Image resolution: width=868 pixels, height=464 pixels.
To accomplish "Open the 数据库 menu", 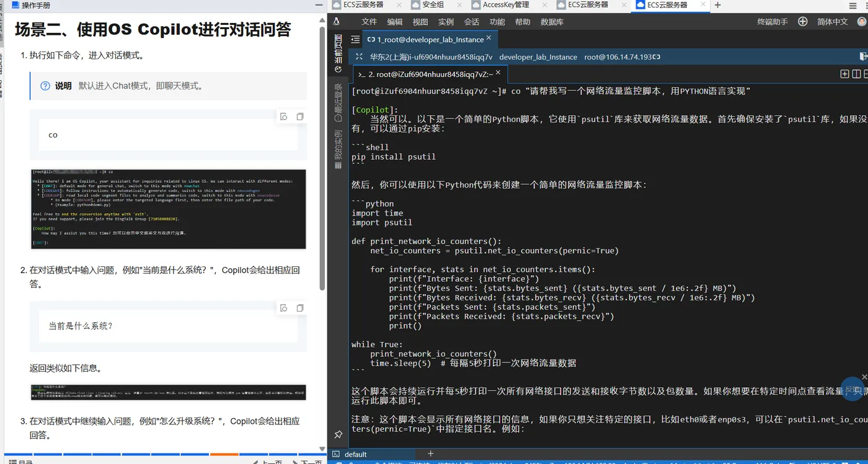I will point(552,21).
